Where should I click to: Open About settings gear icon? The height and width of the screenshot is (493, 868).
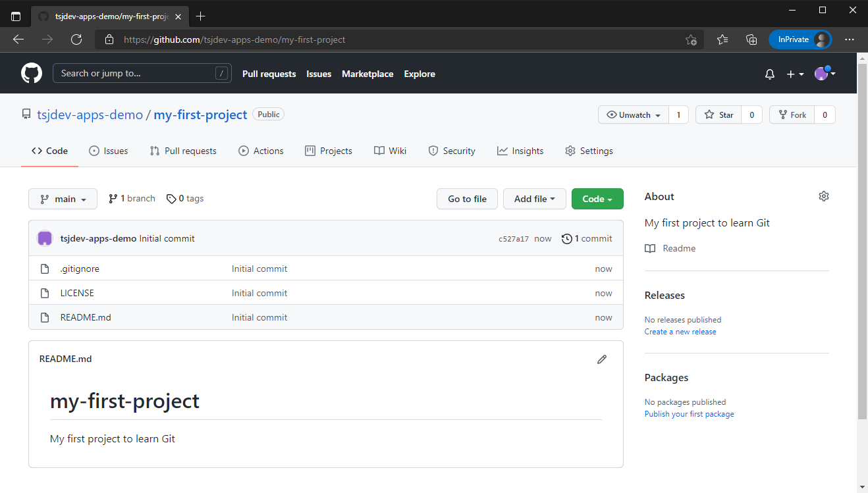pos(823,196)
